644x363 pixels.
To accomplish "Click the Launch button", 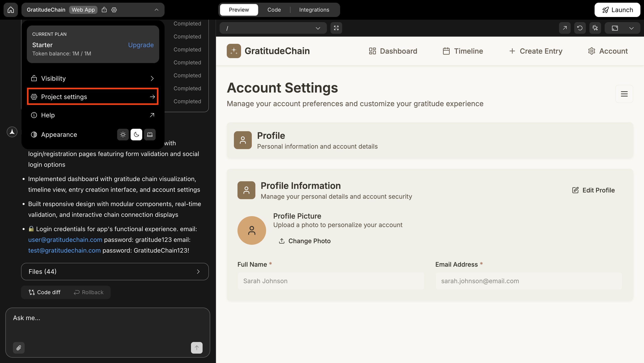I will [x=617, y=10].
